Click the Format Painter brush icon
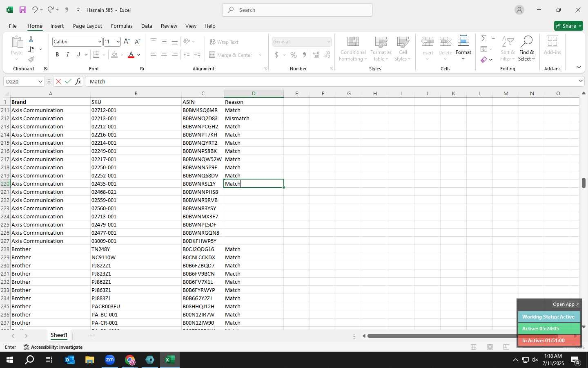 tap(31, 60)
